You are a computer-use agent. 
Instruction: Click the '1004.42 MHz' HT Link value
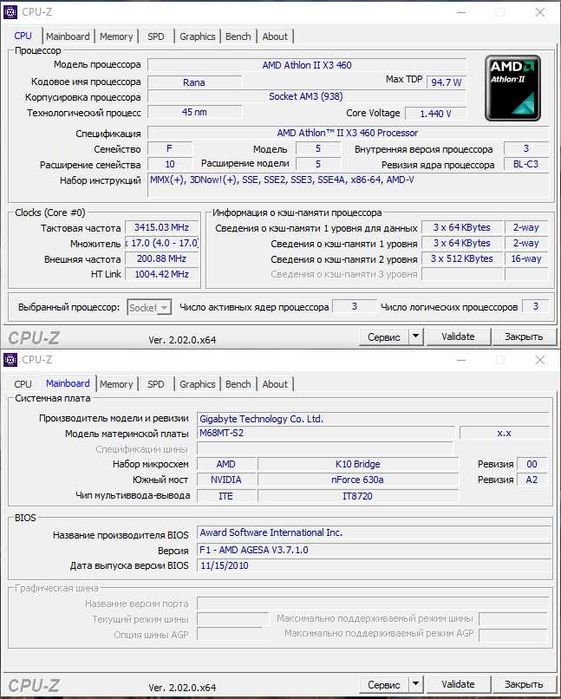(161, 274)
